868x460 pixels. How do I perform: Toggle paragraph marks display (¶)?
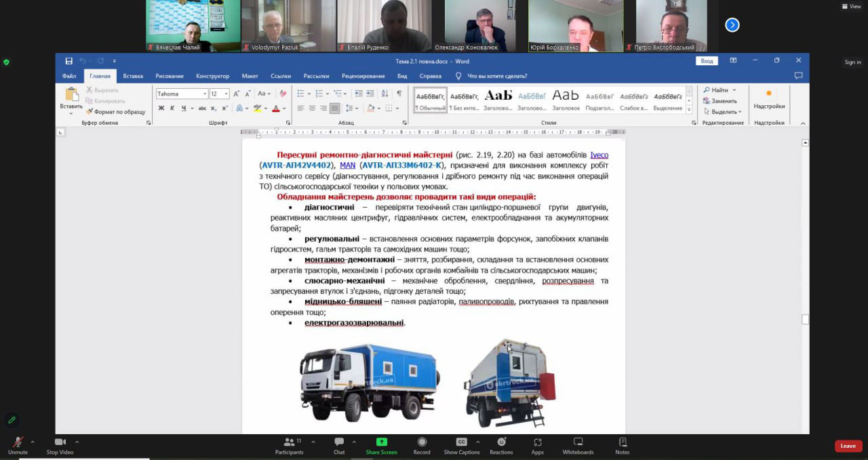[x=399, y=94]
